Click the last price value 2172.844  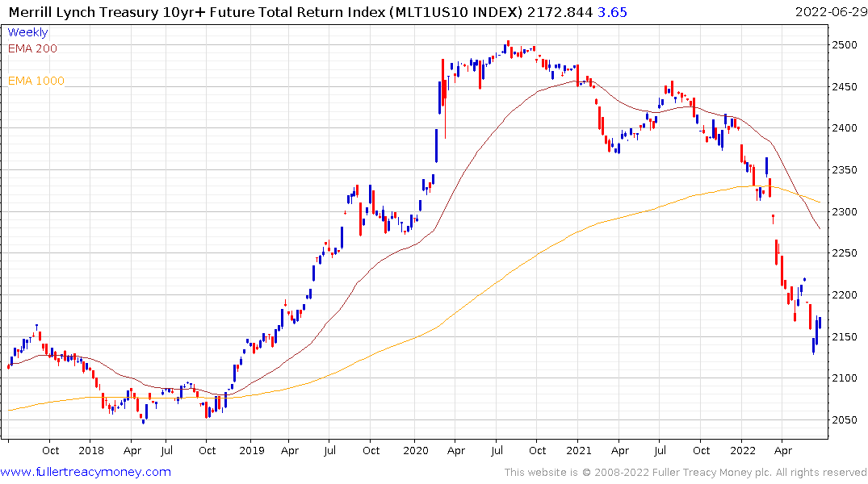(560, 11)
